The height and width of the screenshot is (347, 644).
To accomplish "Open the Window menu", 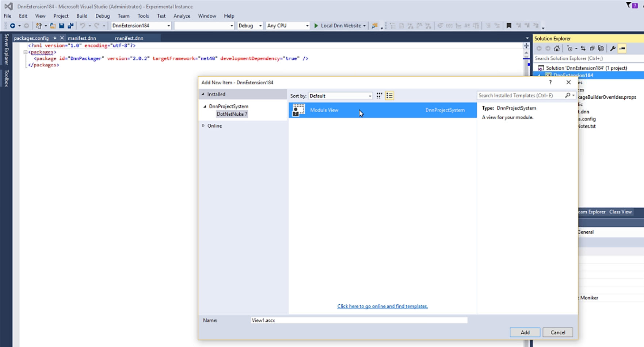I will pos(207,16).
